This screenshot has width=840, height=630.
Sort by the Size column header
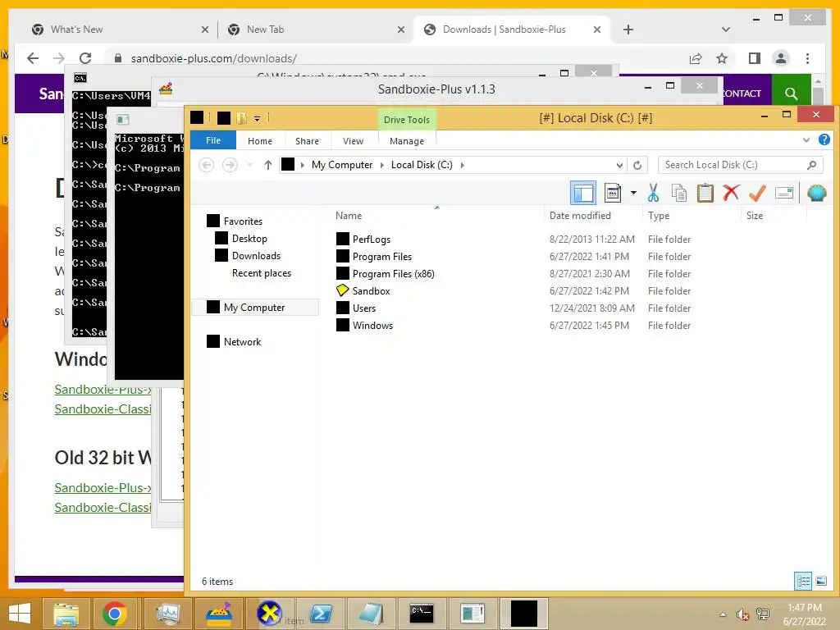coord(774,216)
